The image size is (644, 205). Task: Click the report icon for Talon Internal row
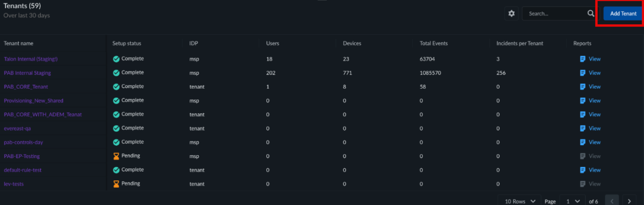click(x=582, y=59)
